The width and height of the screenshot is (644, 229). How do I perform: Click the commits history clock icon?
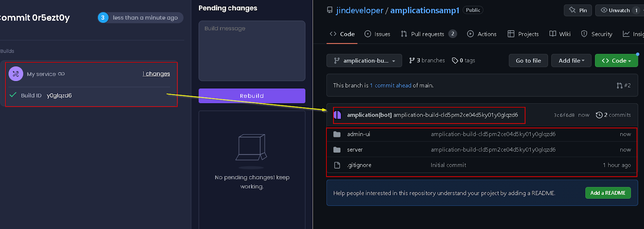point(599,115)
